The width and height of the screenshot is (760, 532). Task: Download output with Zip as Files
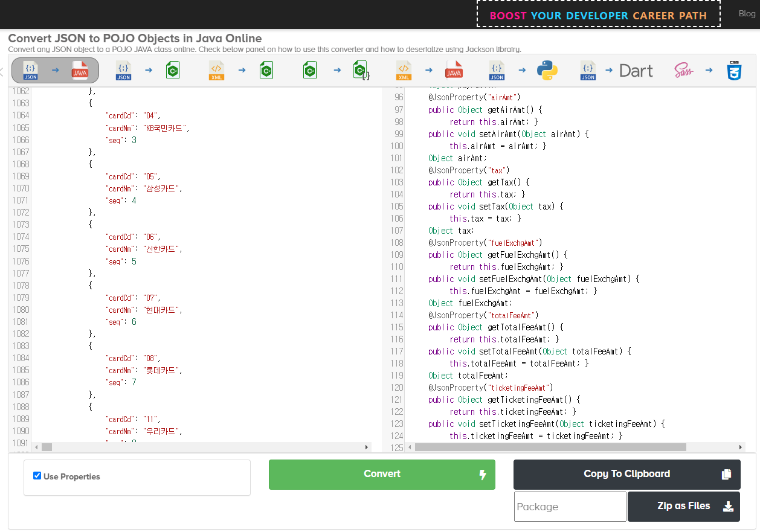[683, 506]
